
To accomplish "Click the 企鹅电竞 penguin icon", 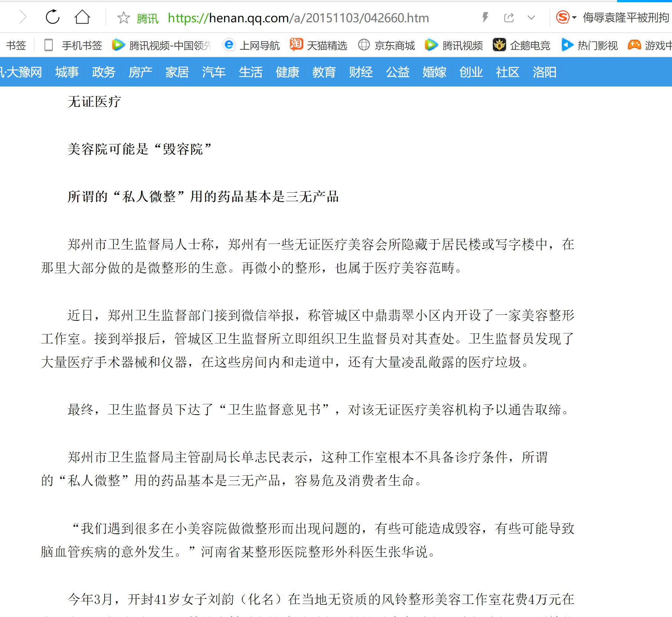I will 499,45.
